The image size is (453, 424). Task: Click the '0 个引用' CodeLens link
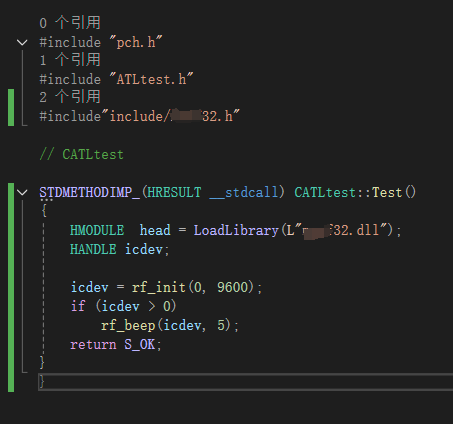[x=70, y=23]
